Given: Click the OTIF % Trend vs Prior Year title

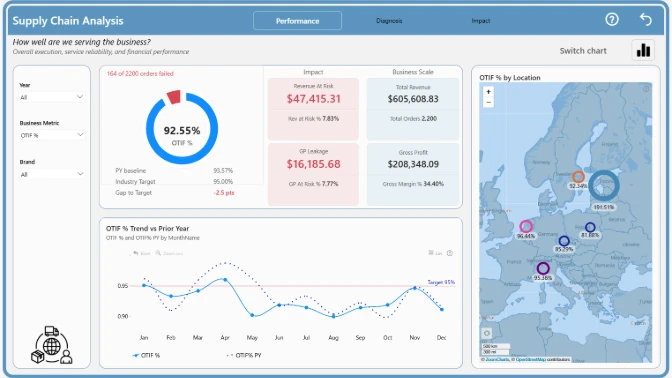Looking at the screenshot, I should (x=147, y=228).
